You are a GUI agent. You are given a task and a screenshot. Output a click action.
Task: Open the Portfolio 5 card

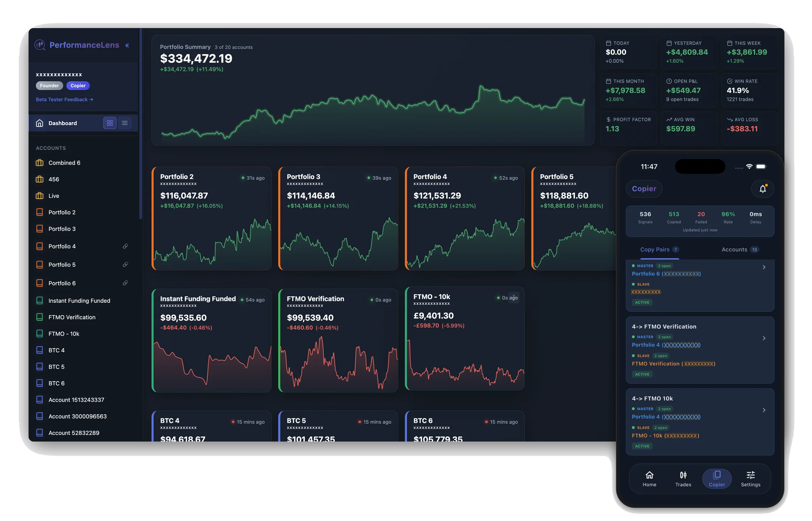[x=574, y=219]
